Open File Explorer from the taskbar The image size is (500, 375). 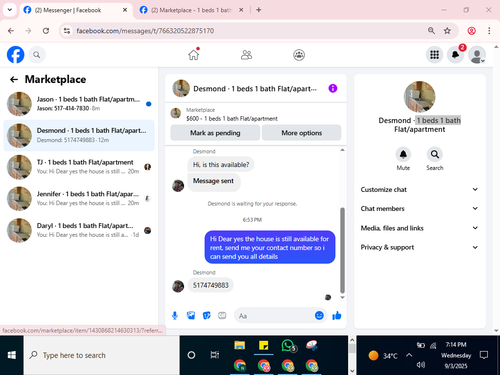pyautogui.click(x=239, y=345)
